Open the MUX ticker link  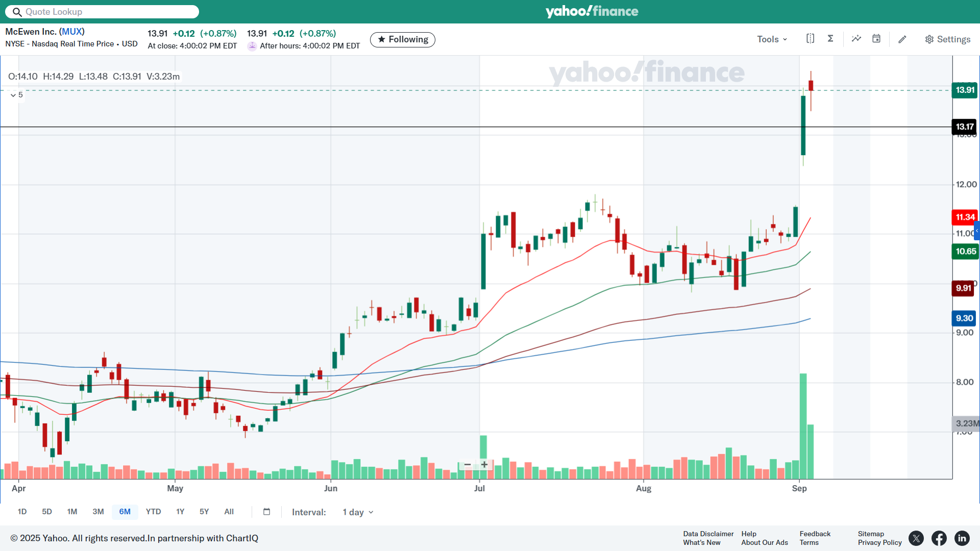[72, 32]
